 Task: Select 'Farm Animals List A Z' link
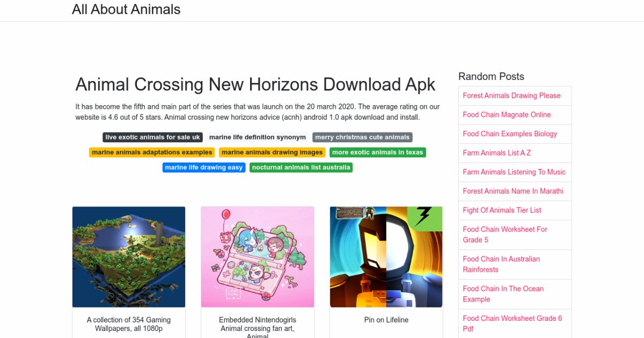click(497, 153)
